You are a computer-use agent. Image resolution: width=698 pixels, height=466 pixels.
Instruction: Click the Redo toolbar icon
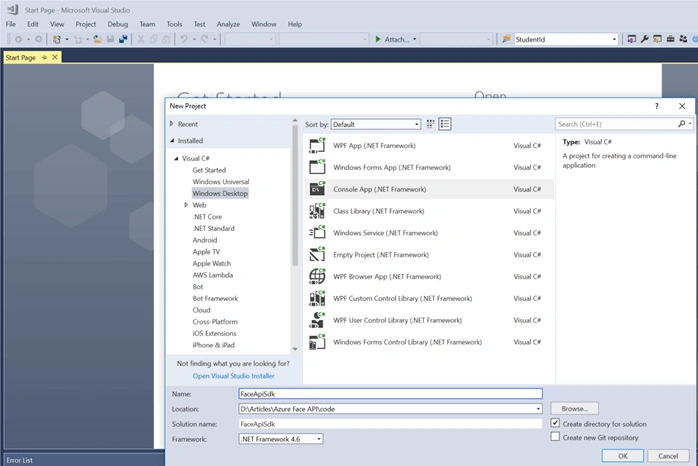point(204,39)
